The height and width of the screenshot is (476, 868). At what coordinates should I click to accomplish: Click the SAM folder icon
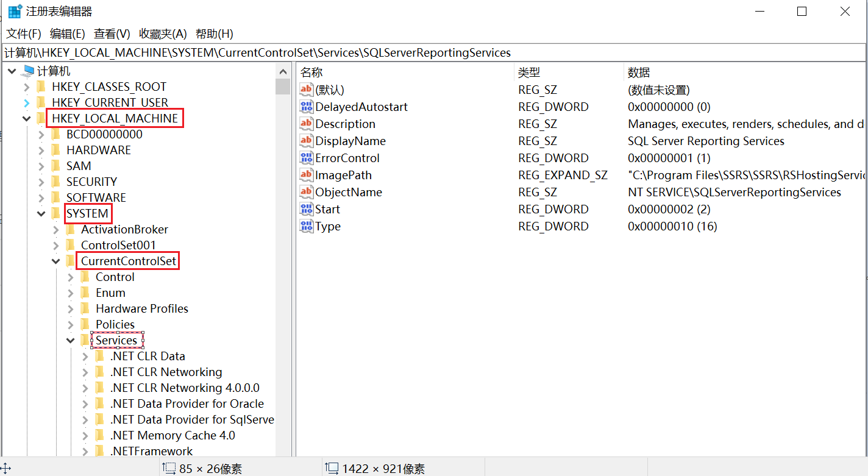pyautogui.click(x=56, y=166)
